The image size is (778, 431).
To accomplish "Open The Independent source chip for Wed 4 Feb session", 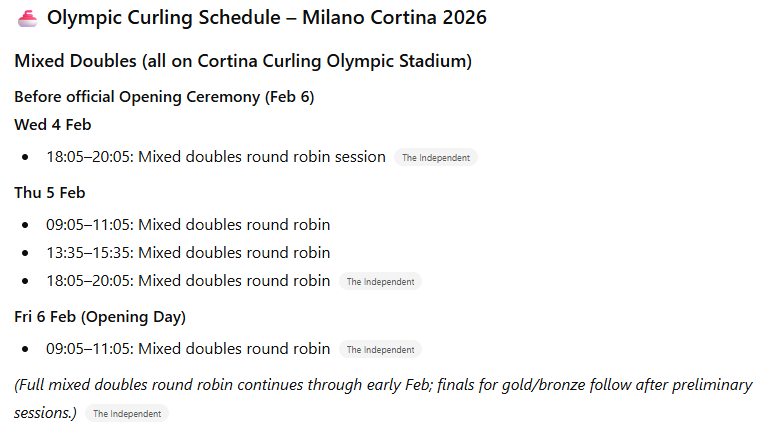I will pyautogui.click(x=435, y=157).
